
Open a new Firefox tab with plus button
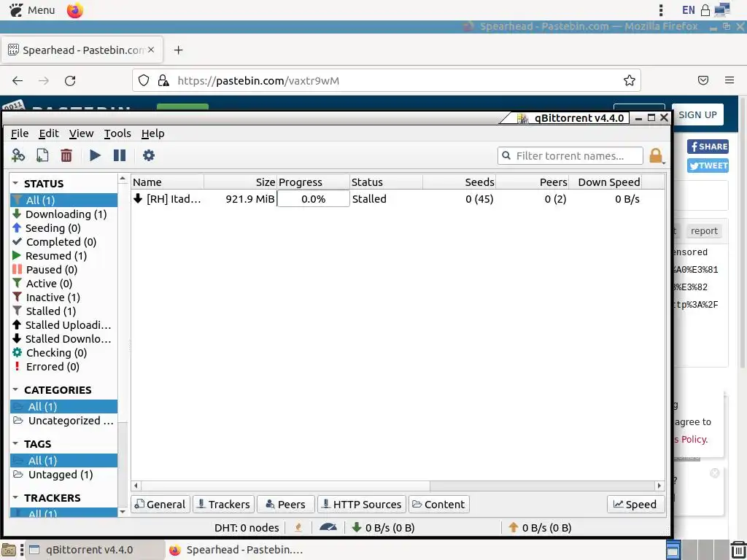(178, 50)
